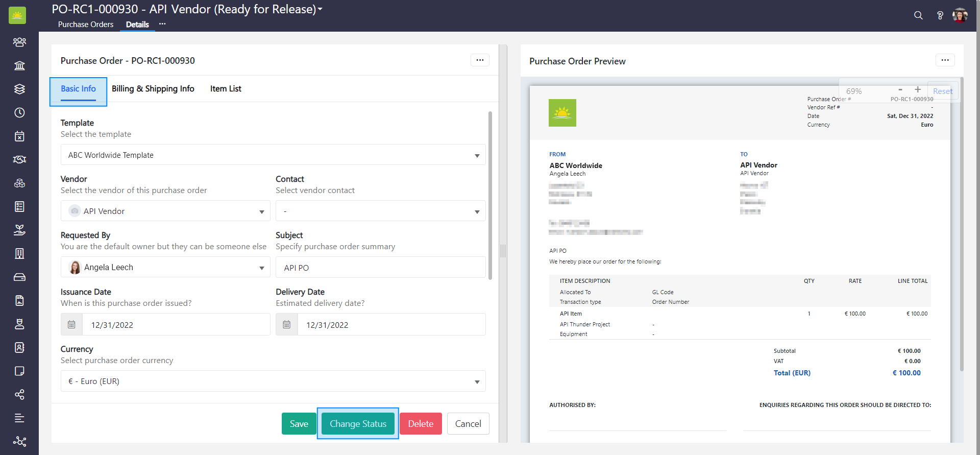Viewport: 980px width, 455px height.
Task: Open the handshake icon in sidebar
Action: [19, 159]
